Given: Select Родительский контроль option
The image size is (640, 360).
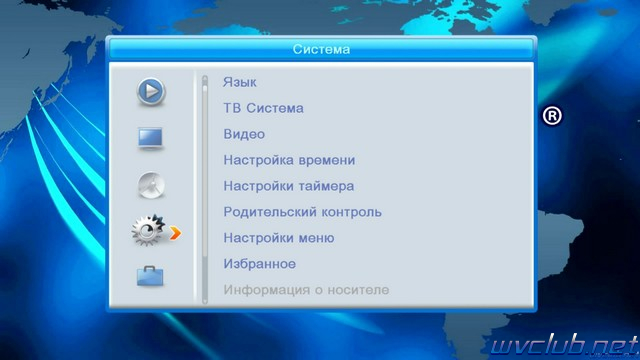Looking at the screenshot, I should click(x=302, y=212).
